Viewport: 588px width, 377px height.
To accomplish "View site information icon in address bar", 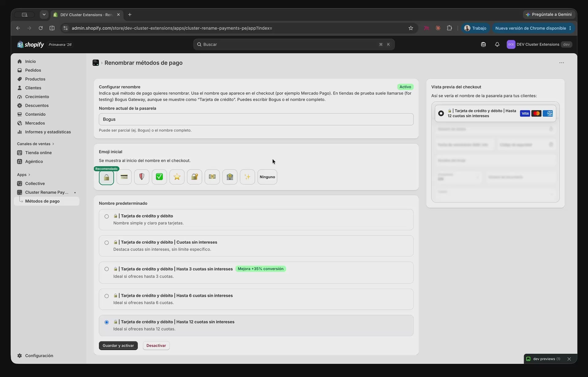I will tap(65, 28).
